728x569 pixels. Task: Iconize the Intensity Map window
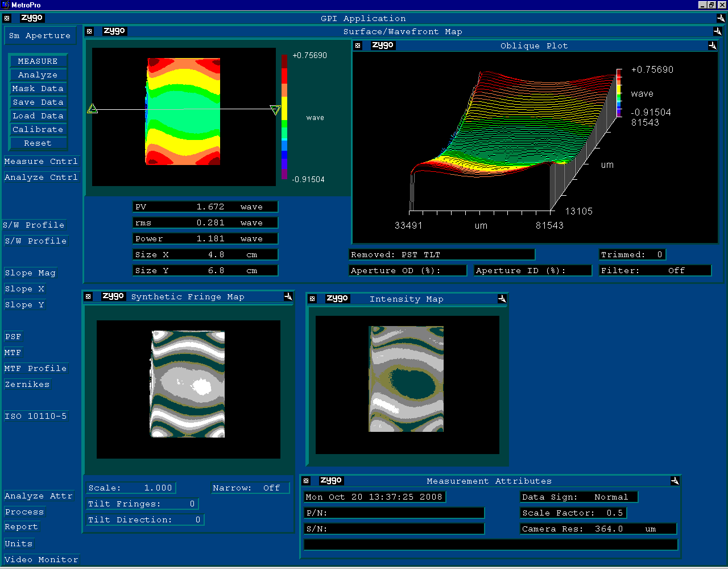[502, 299]
